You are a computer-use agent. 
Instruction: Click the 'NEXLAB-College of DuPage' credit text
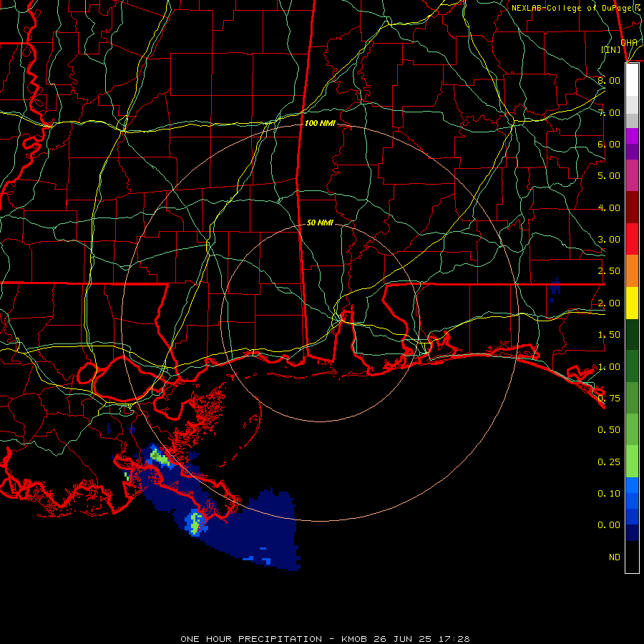point(573,8)
